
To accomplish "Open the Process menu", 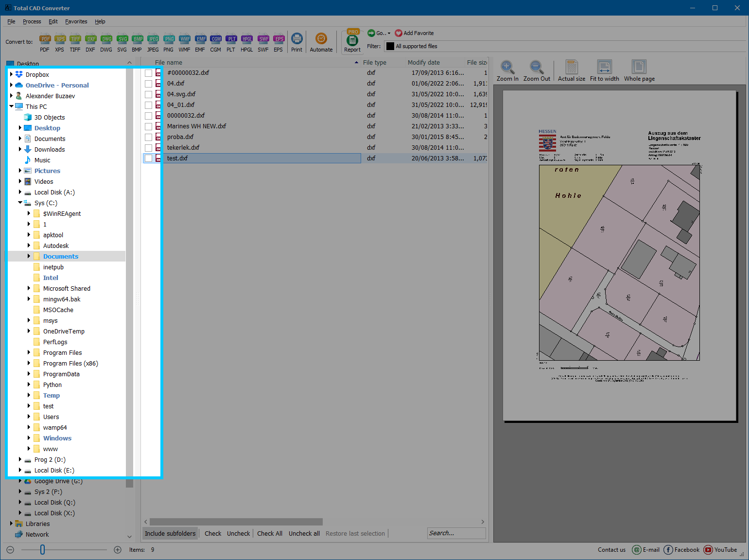I will coord(32,21).
